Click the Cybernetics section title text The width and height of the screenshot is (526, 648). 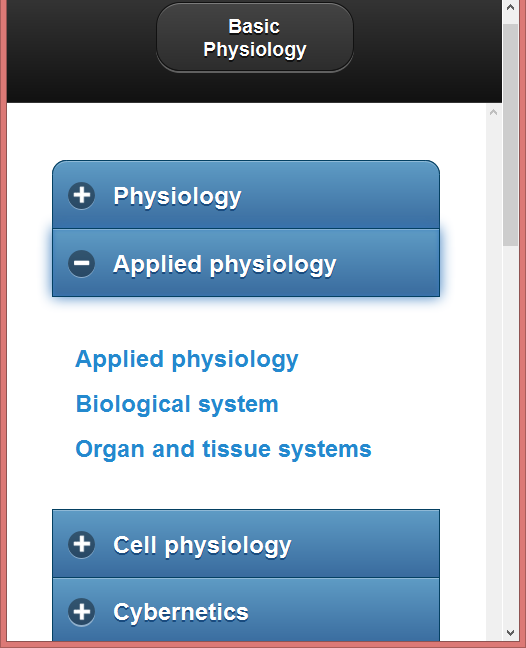point(181,612)
